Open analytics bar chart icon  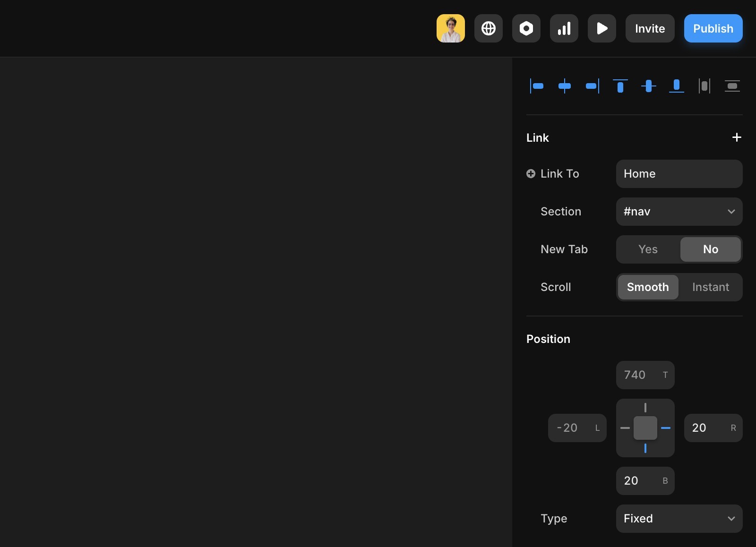click(x=564, y=28)
